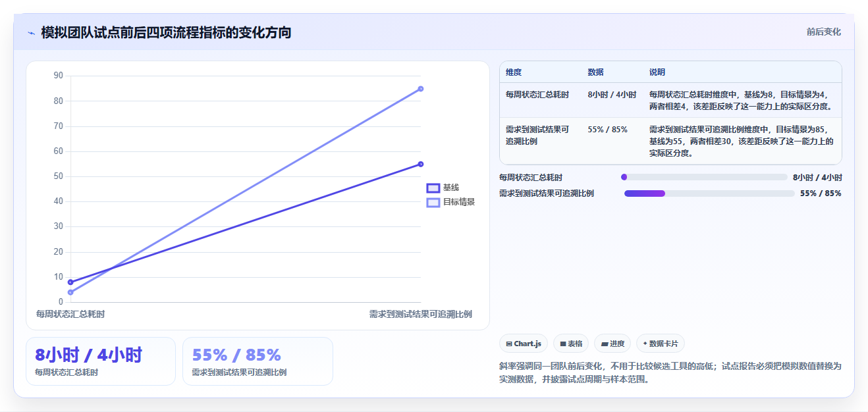
Task: Click progress value text 8小时 / 4小时
Action: [x=817, y=177]
